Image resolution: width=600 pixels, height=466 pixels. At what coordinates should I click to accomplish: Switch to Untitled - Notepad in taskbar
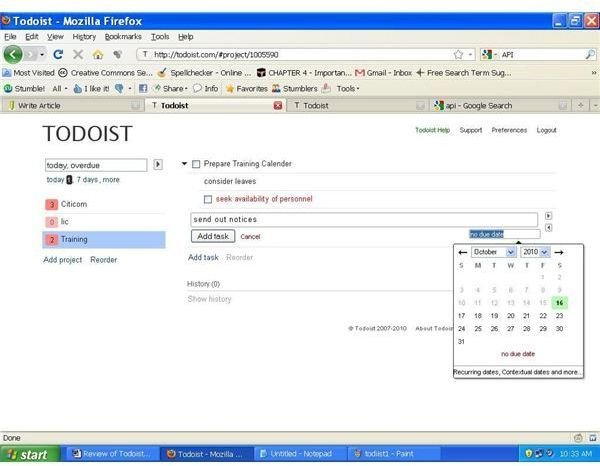(x=300, y=454)
